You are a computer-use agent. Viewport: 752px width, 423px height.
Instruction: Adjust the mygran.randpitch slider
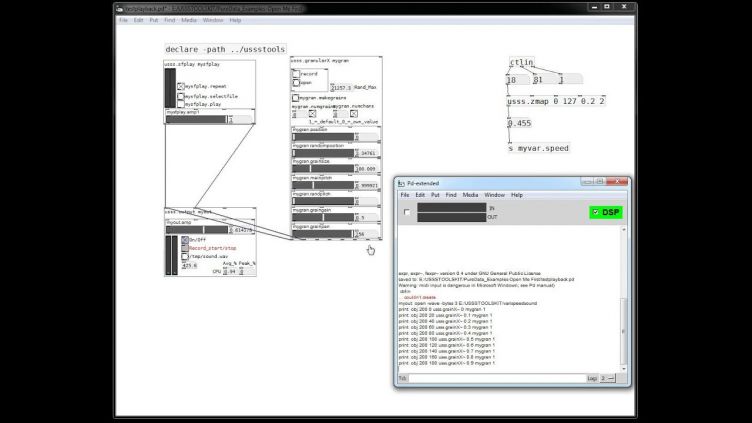click(323, 201)
